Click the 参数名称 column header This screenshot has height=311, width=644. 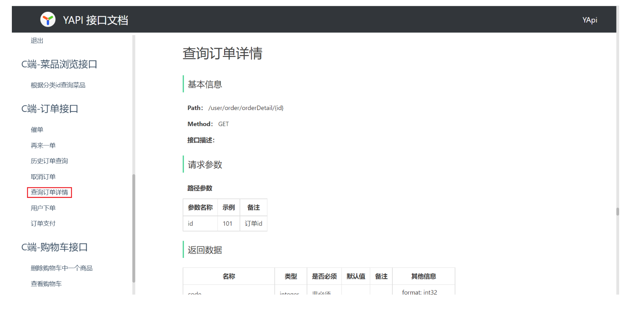click(200, 207)
